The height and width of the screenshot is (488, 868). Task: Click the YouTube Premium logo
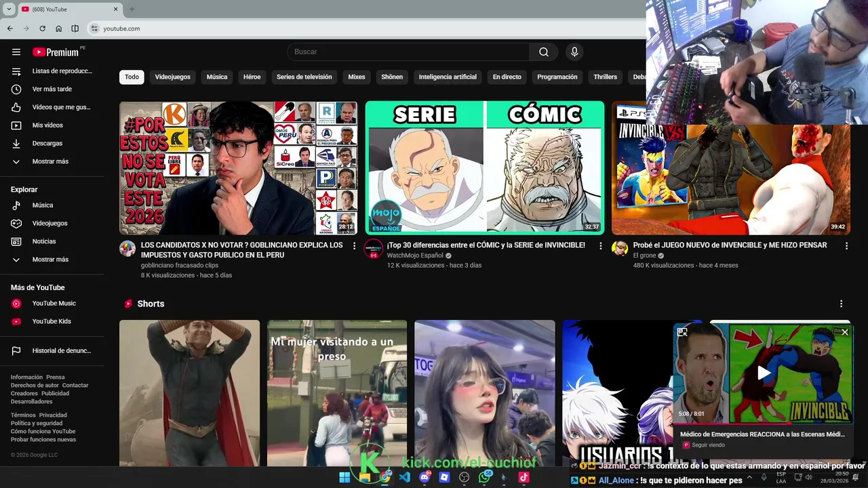pos(57,52)
